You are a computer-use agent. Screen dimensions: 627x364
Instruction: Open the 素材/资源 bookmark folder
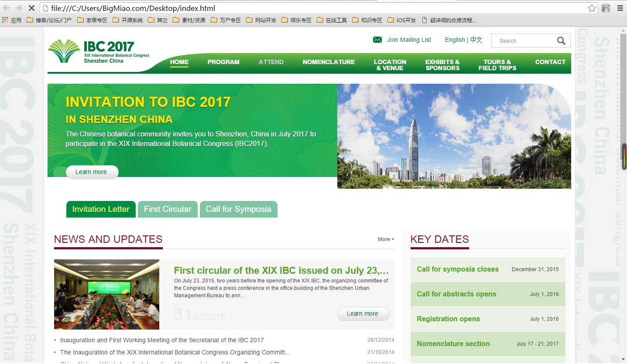pos(189,20)
